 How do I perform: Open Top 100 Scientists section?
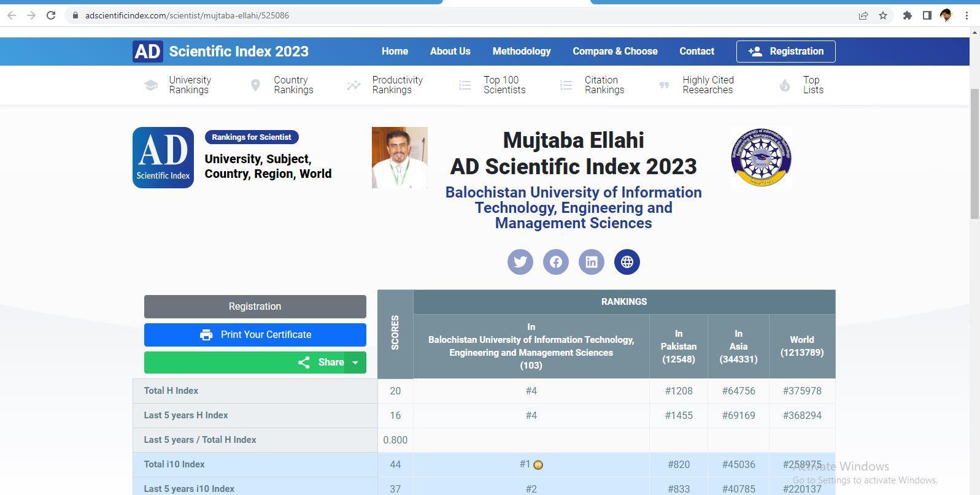coord(504,85)
